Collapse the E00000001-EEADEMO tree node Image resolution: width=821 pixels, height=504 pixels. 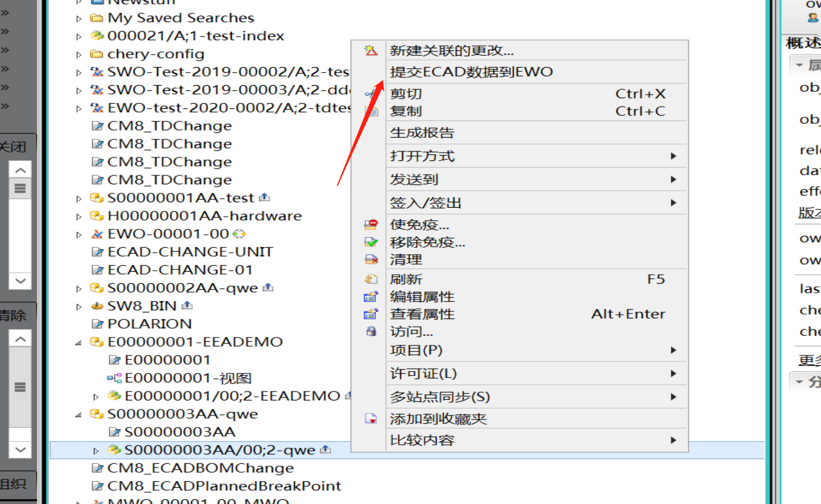(x=80, y=341)
